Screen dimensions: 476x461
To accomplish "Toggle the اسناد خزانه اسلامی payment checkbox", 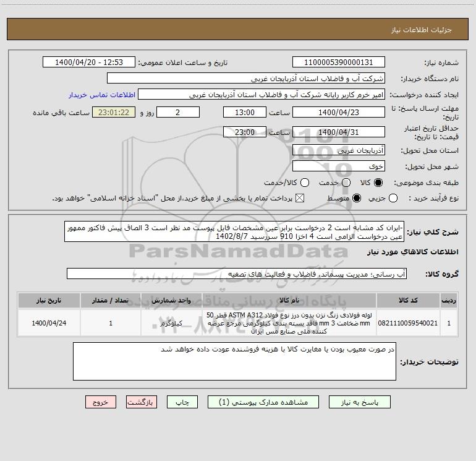I will [x=300, y=199].
